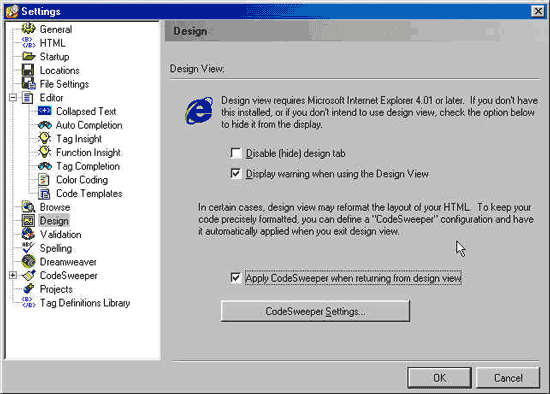Click the Tag Definitions Library icon

[x=28, y=302]
